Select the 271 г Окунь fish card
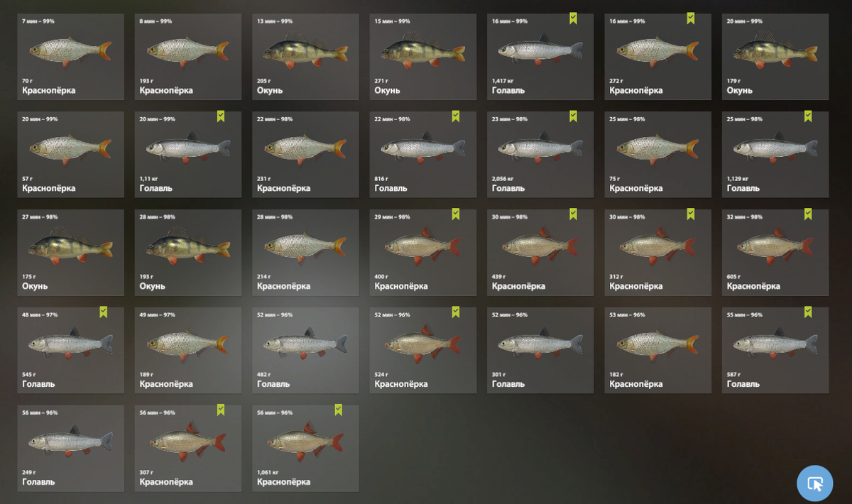The image size is (852, 504). pyautogui.click(x=422, y=57)
